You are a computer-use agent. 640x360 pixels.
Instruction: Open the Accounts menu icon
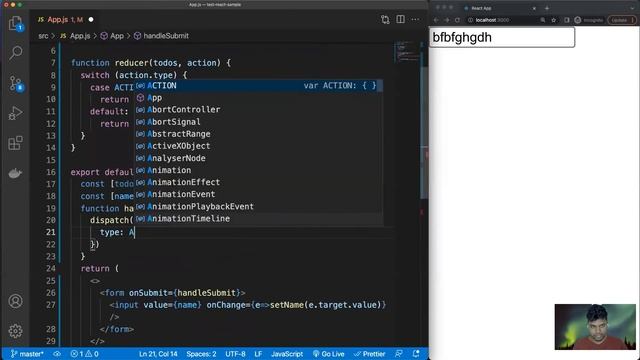coord(16,301)
